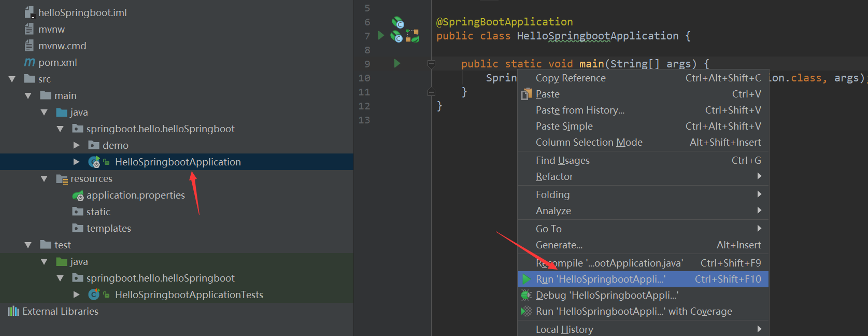Select Find Usages menu entry

(x=563, y=160)
